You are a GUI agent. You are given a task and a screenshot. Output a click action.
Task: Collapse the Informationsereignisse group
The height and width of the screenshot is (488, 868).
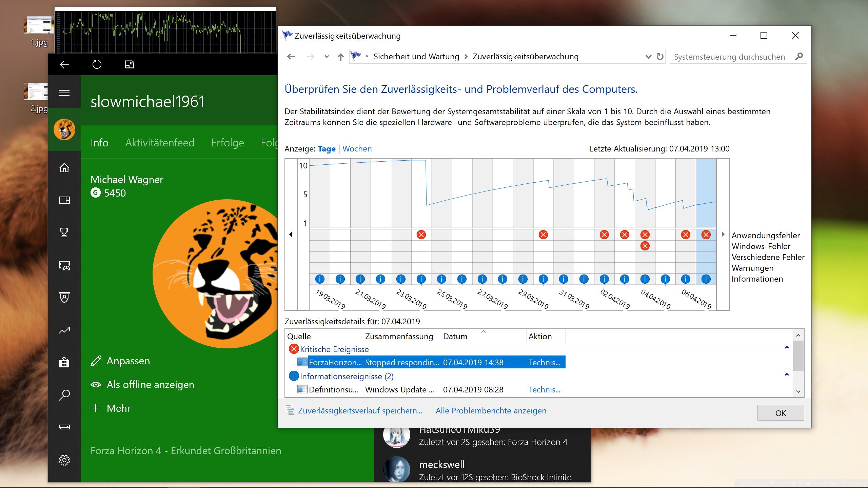click(787, 374)
